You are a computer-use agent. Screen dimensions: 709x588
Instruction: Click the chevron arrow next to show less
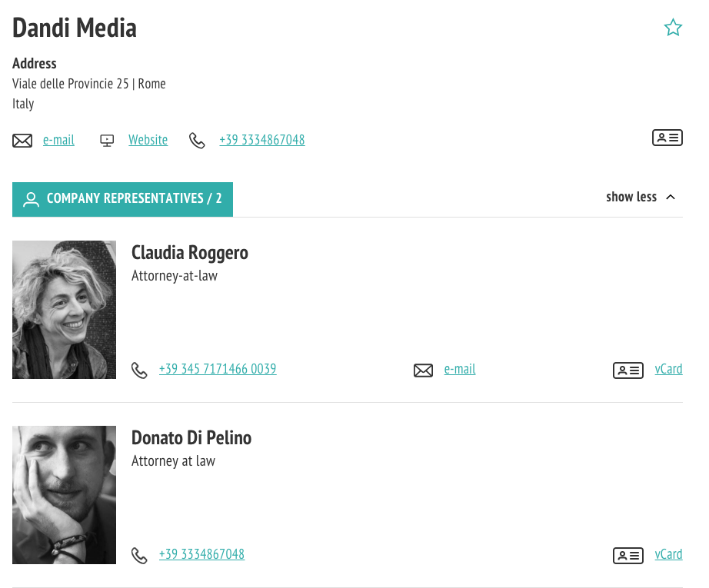[x=671, y=197]
